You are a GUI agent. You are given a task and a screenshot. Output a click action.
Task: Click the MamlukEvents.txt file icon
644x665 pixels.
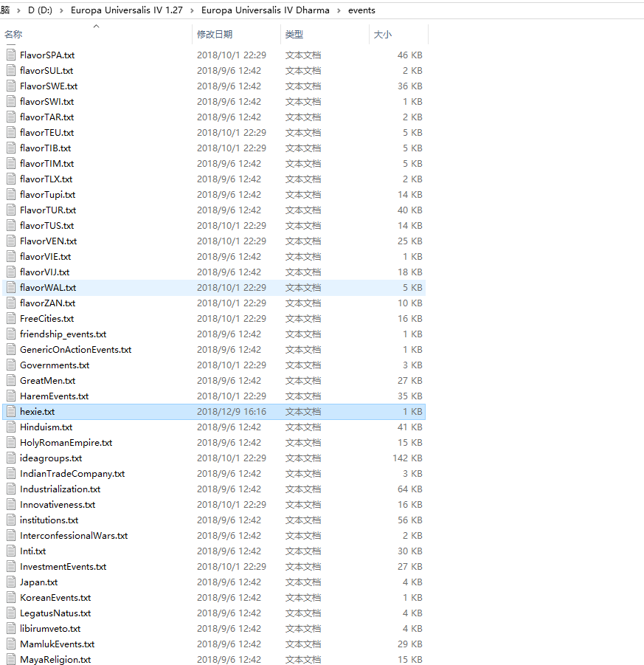[11, 644]
